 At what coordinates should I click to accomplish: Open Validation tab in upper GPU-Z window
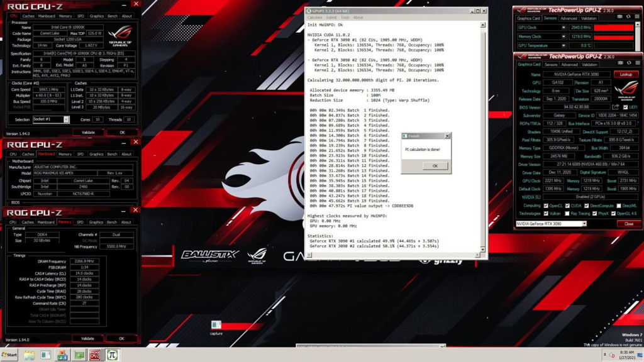[589, 18]
